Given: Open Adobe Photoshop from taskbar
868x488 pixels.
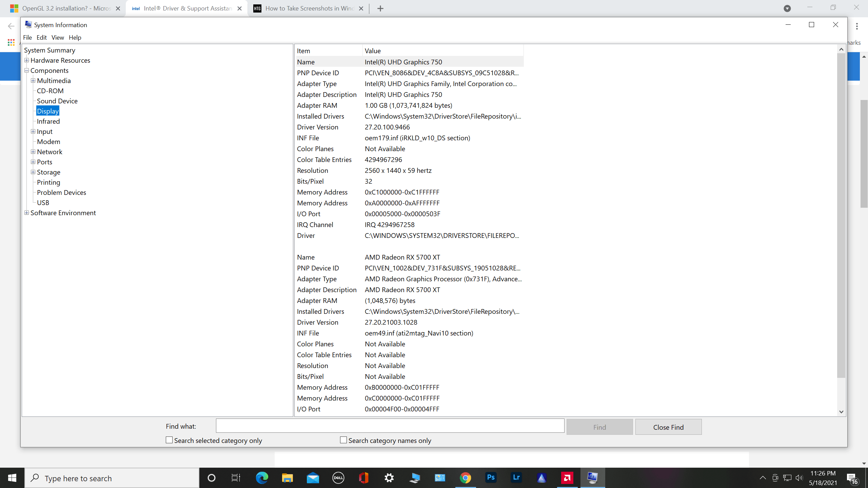Looking at the screenshot, I should pos(491,478).
